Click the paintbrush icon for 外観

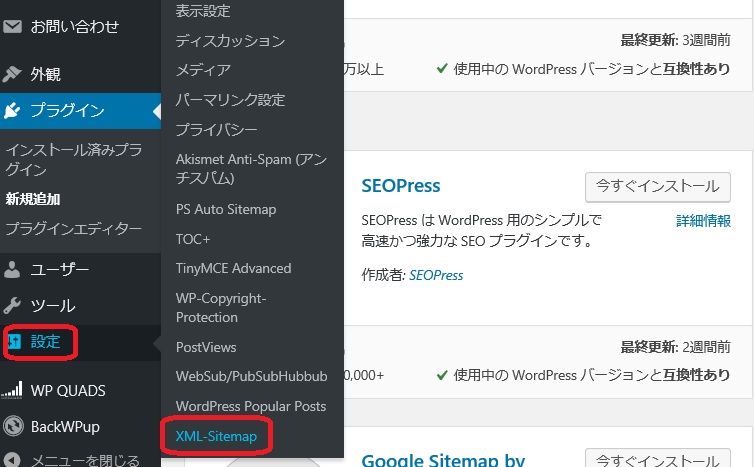[x=13, y=74]
